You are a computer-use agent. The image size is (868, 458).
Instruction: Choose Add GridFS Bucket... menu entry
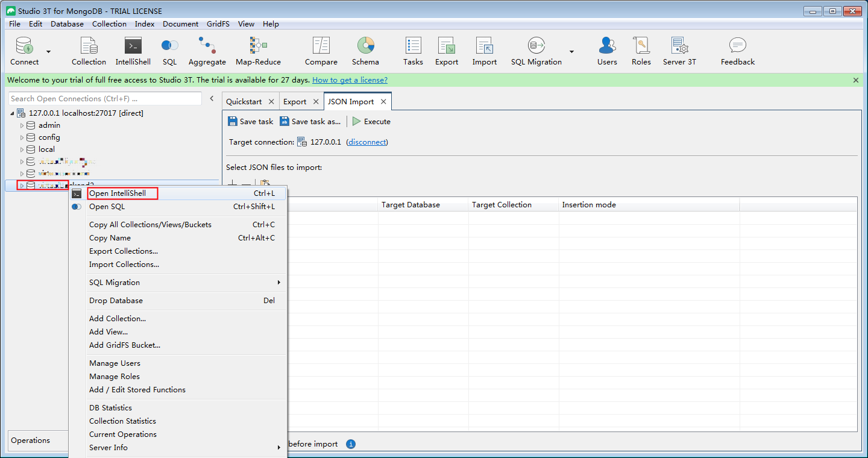(178, 345)
